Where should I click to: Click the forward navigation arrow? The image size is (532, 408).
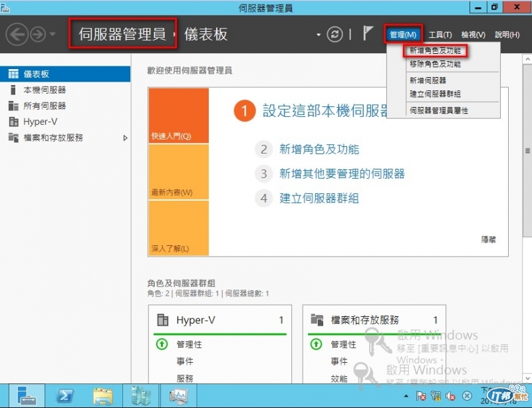tap(39, 35)
